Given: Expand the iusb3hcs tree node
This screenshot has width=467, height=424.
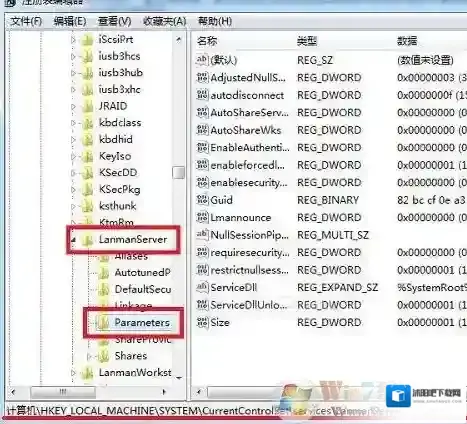Looking at the screenshot, I should point(73,57).
